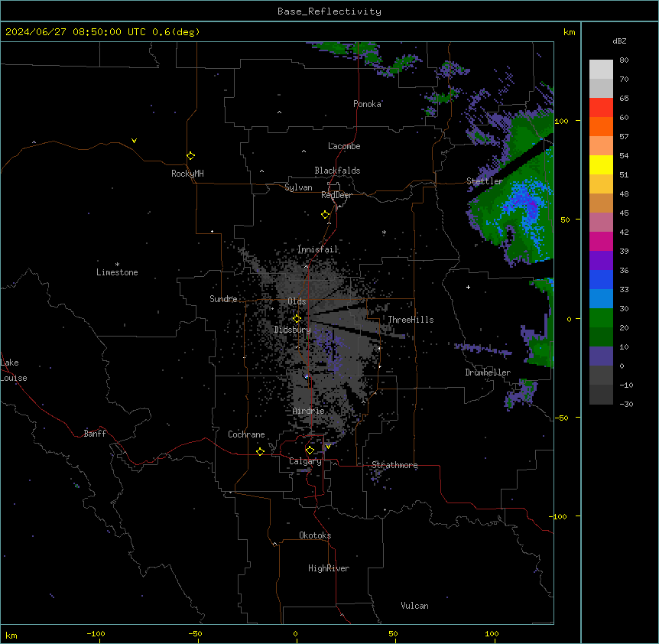This screenshot has width=659, height=644.
Task: Click the Didsbury town label
Action: (x=292, y=330)
